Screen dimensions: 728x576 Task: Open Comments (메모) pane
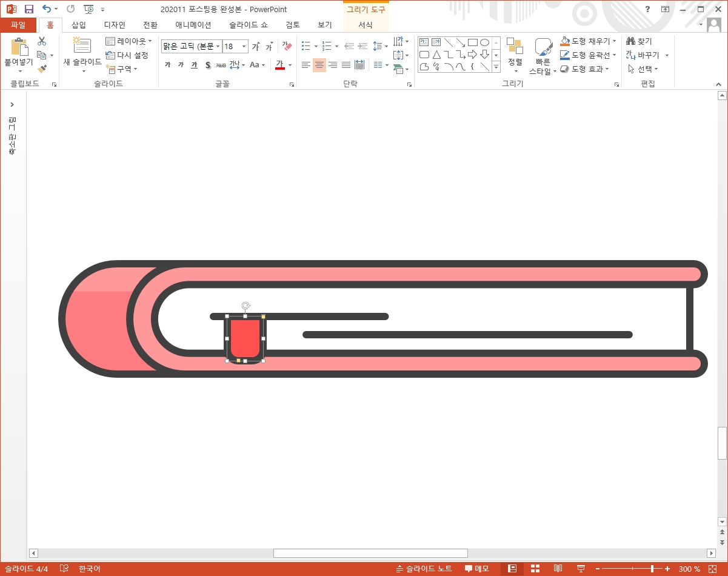coord(476,569)
